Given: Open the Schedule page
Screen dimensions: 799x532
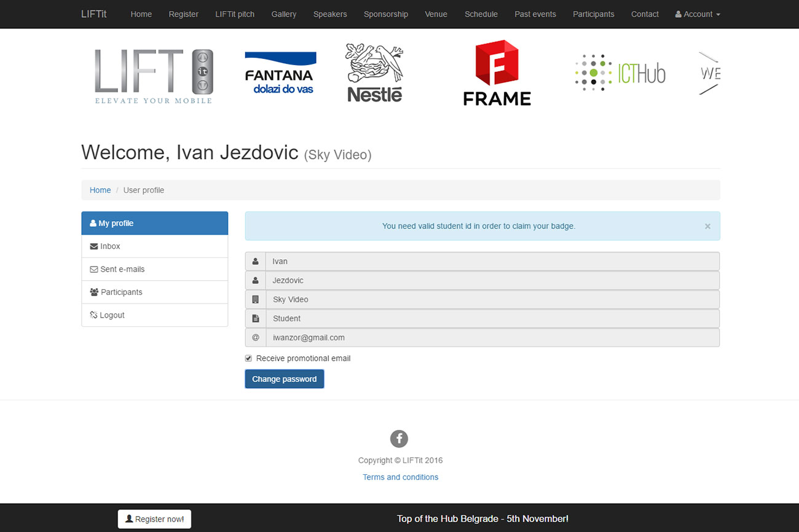Looking at the screenshot, I should pos(481,14).
